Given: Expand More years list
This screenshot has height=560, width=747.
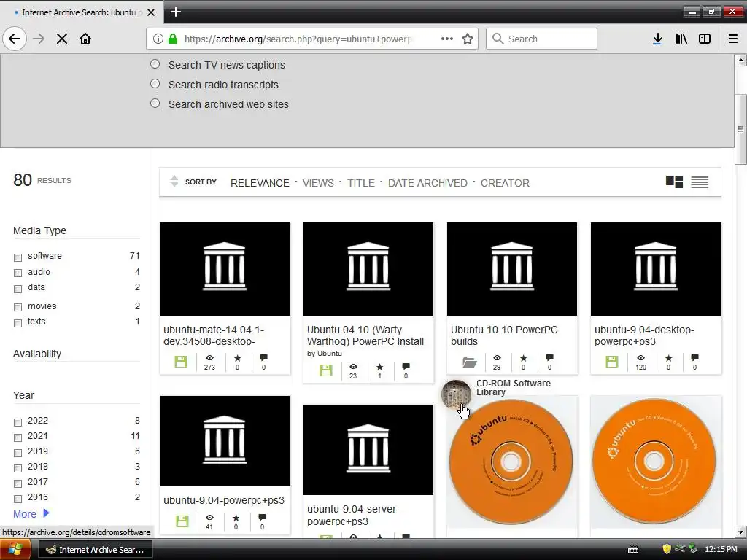Looking at the screenshot, I should tap(31, 514).
